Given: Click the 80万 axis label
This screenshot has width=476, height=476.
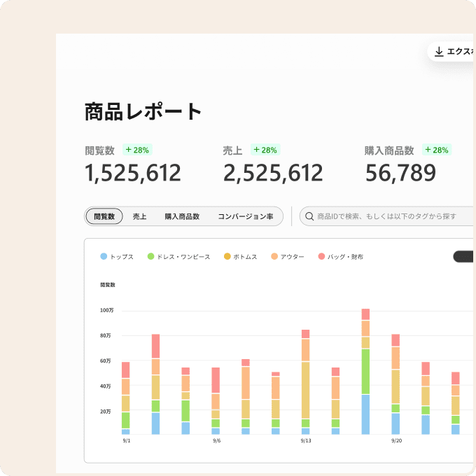Looking at the screenshot, I should click(x=105, y=335).
